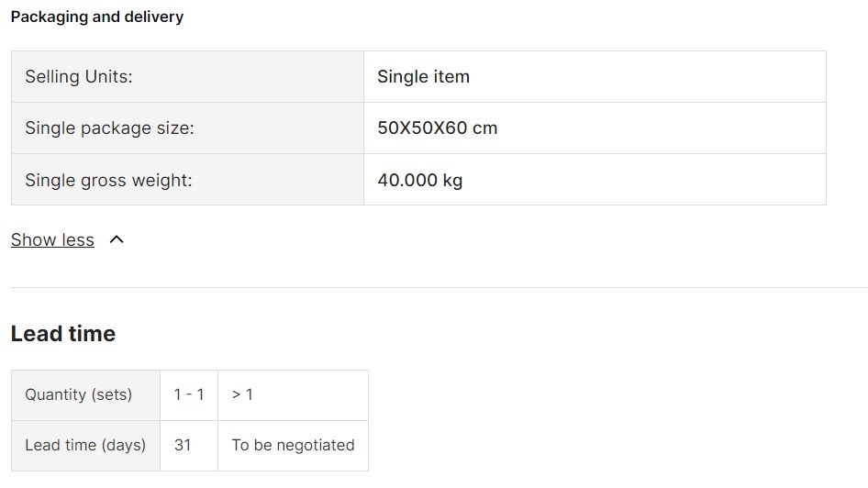Click the Selling Units label cell
The image size is (868, 488).
188,76
